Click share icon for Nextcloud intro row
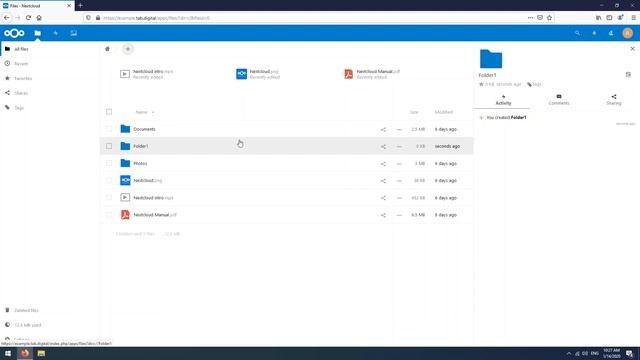The image size is (640, 360). point(383,198)
